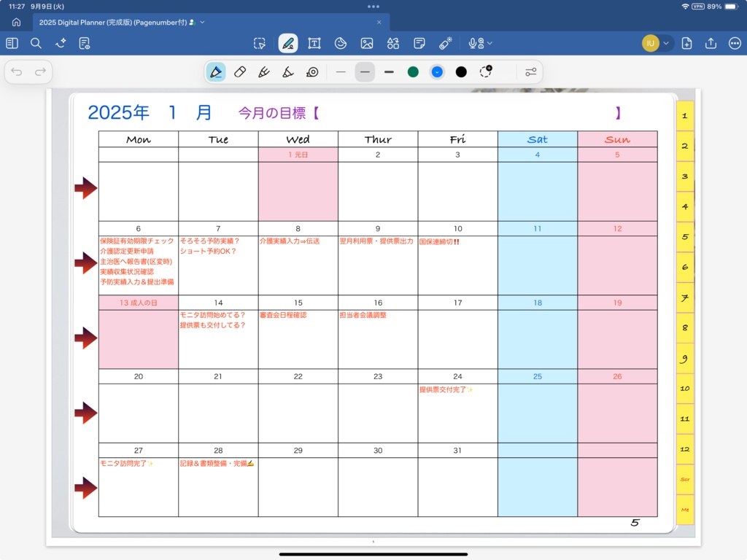Choose the thickest stroke width
Viewport: 747px width, 560px height.
click(390, 72)
